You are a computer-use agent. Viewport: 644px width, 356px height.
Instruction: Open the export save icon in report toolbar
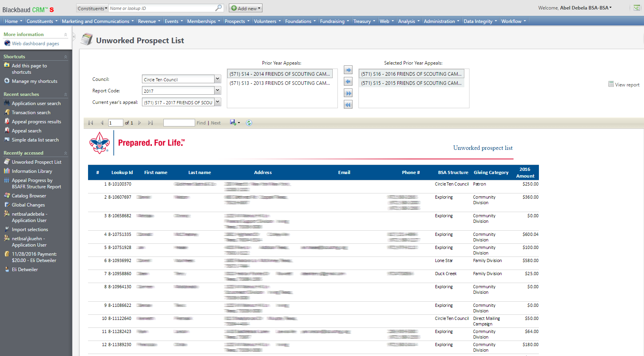pos(234,122)
